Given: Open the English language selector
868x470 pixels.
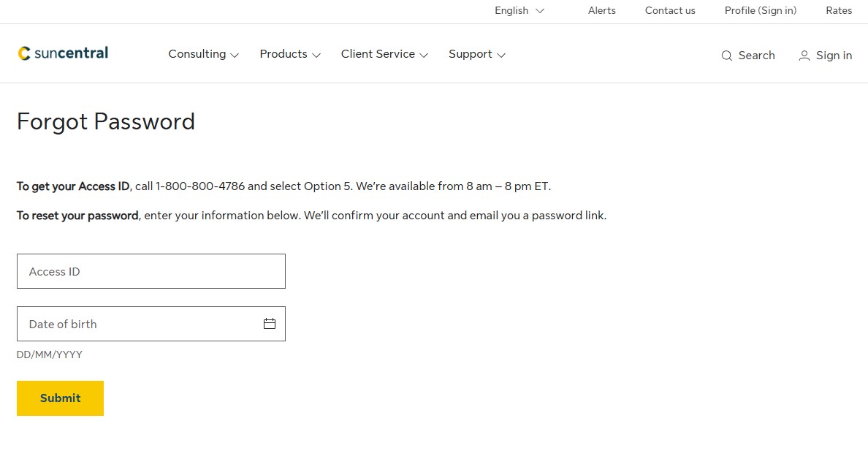Looking at the screenshot, I should [x=519, y=11].
